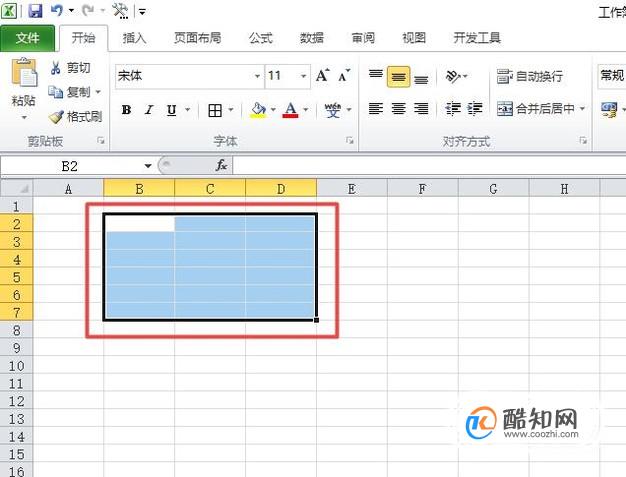Screen dimensions: 626x477
Task: Expand the borders dropdown arrow
Action: (x=231, y=110)
